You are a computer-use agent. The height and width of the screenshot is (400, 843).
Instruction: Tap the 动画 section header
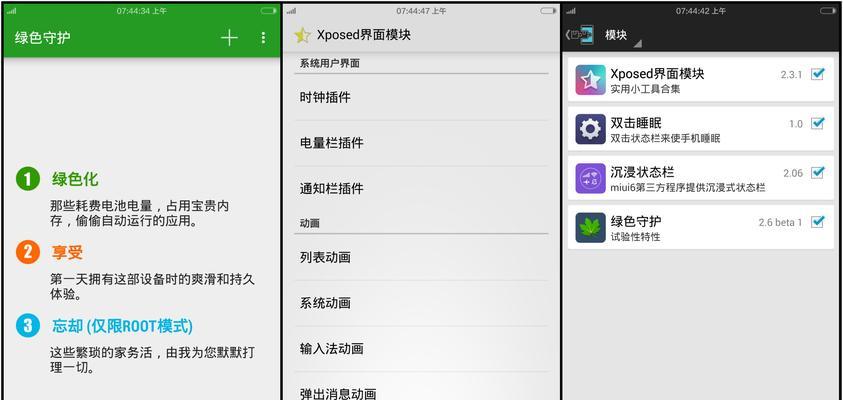coord(310,223)
